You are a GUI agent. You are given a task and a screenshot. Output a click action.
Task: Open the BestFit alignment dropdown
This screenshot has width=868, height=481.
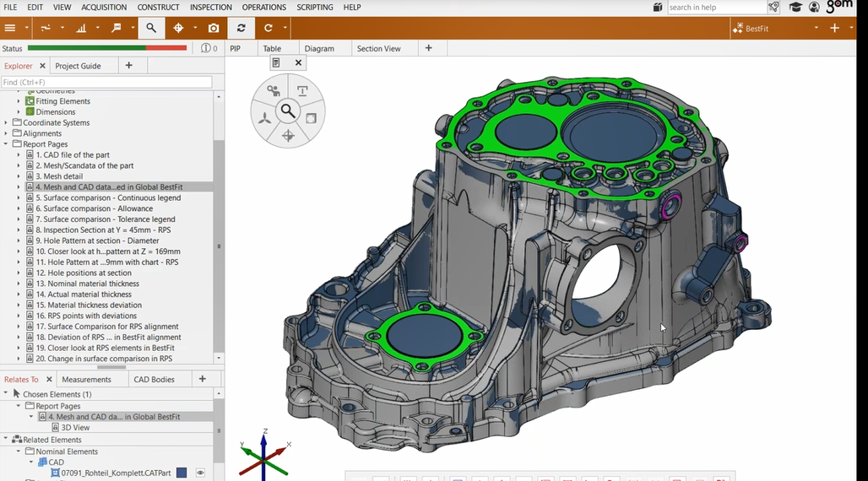(816, 28)
